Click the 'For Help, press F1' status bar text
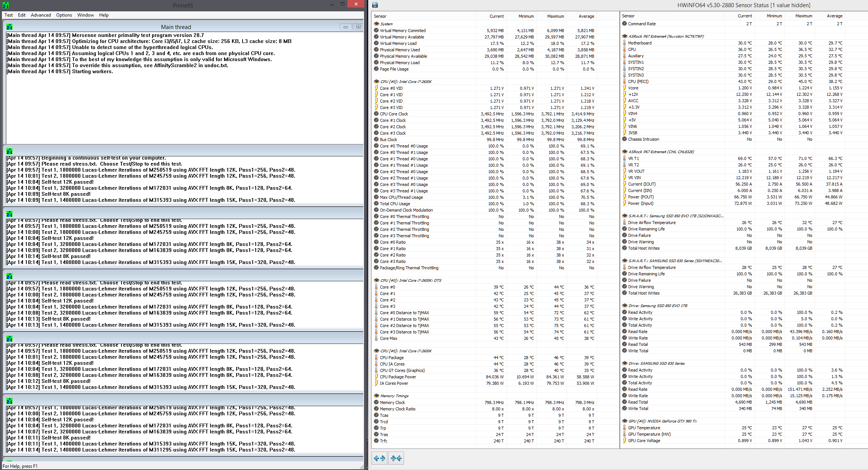Image resolution: width=868 pixels, height=470 pixels. pyautogui.click(x=20, y=466)
